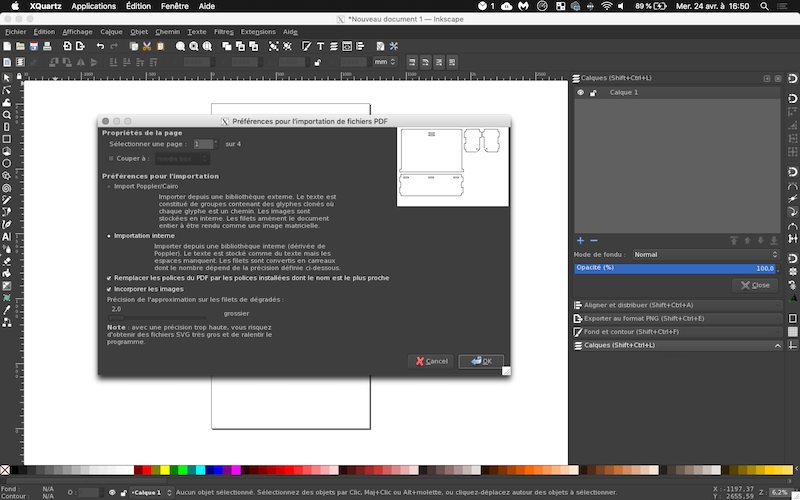Select the Importation interne radio option
Screen dimensions: 800x500
point(109,236)
